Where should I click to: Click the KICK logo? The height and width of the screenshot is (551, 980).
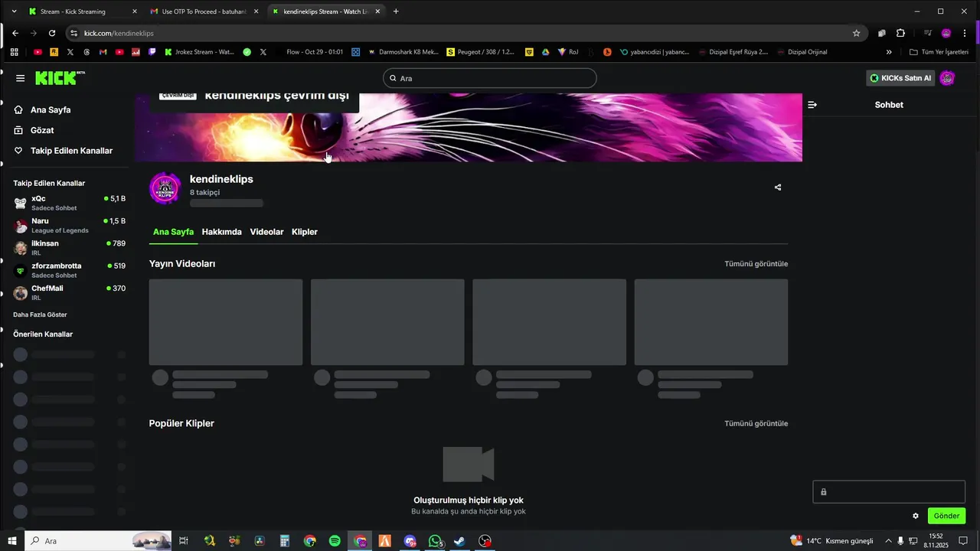pyautogui.click(x=60, y=78)
